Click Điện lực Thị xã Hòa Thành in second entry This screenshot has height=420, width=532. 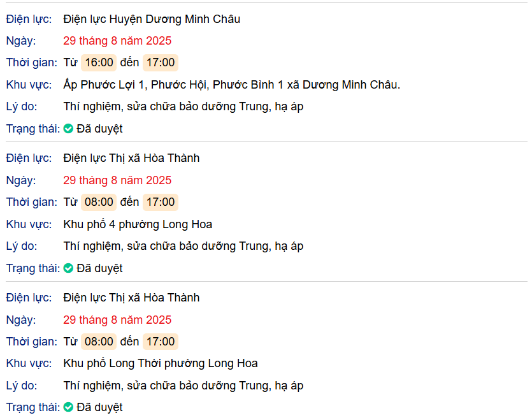click(131, 158)
